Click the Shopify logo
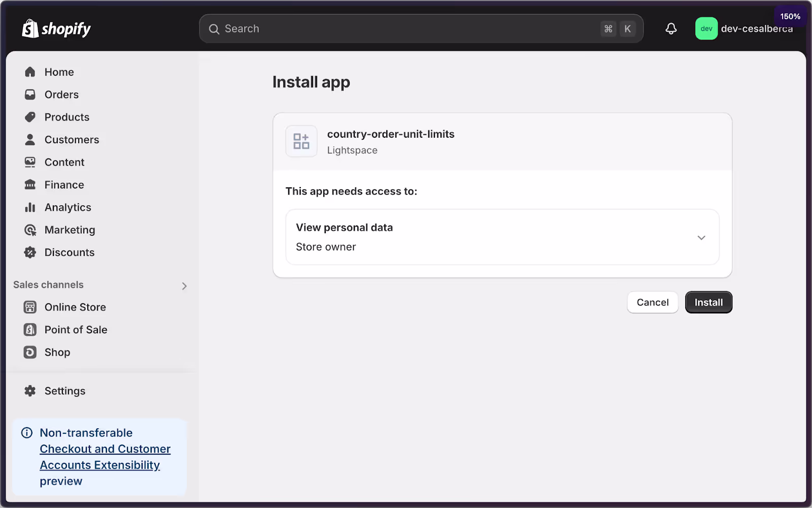The height and width of the screenshot is (508, 812). pyautogui.click(x=56, y=29)
